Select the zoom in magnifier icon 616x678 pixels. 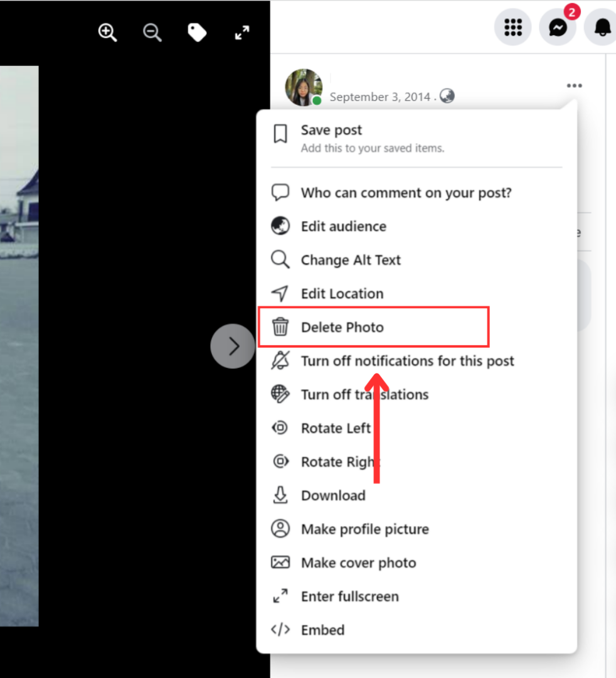tap(107, 32)
